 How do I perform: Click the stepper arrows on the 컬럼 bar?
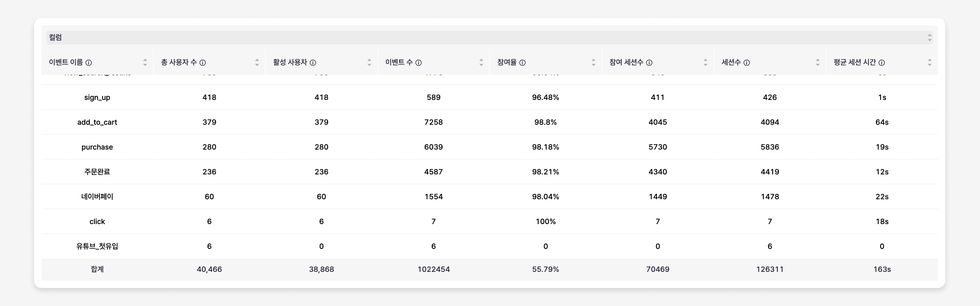(930, 37)
